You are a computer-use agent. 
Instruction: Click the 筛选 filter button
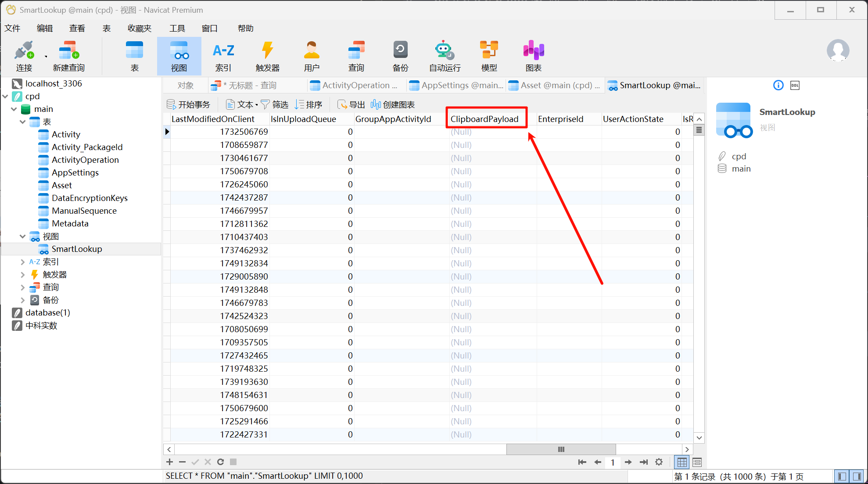(275, 105)
